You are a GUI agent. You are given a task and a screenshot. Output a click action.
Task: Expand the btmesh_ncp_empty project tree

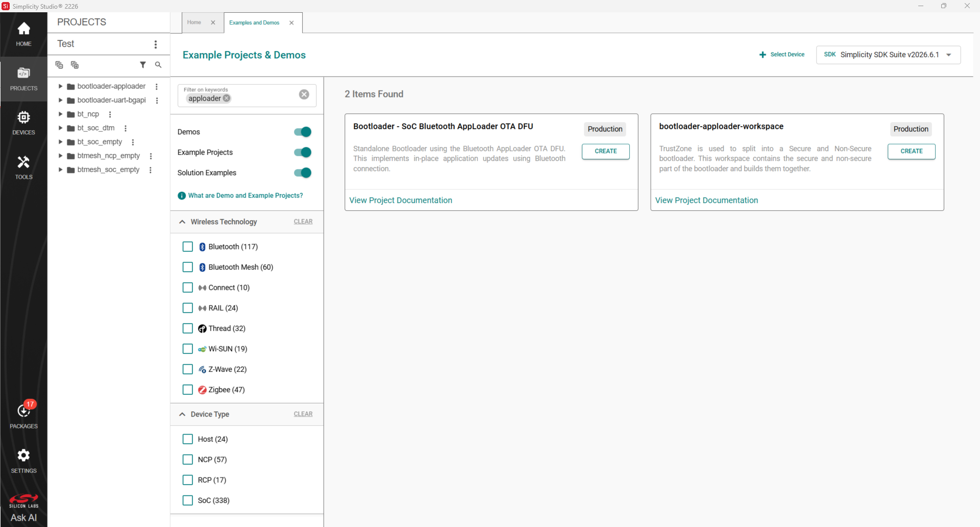point(60,156)
